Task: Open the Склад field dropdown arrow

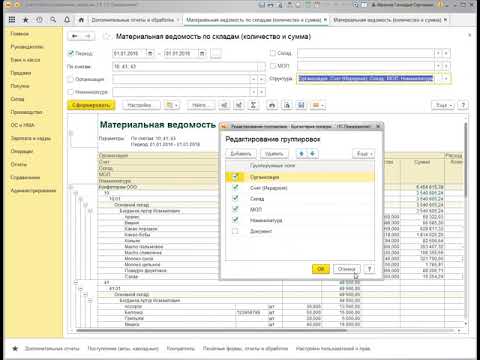Action: pos(438,53)
